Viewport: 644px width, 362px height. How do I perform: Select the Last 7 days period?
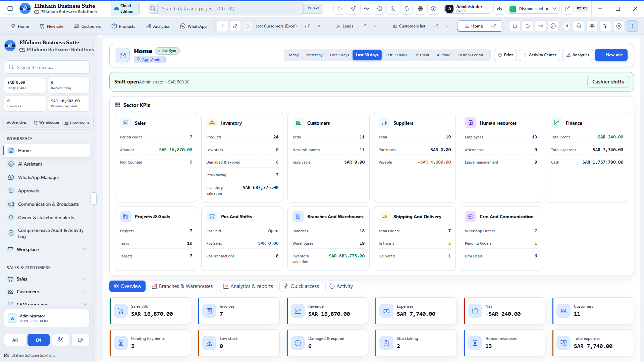click(x=339, y=55)
